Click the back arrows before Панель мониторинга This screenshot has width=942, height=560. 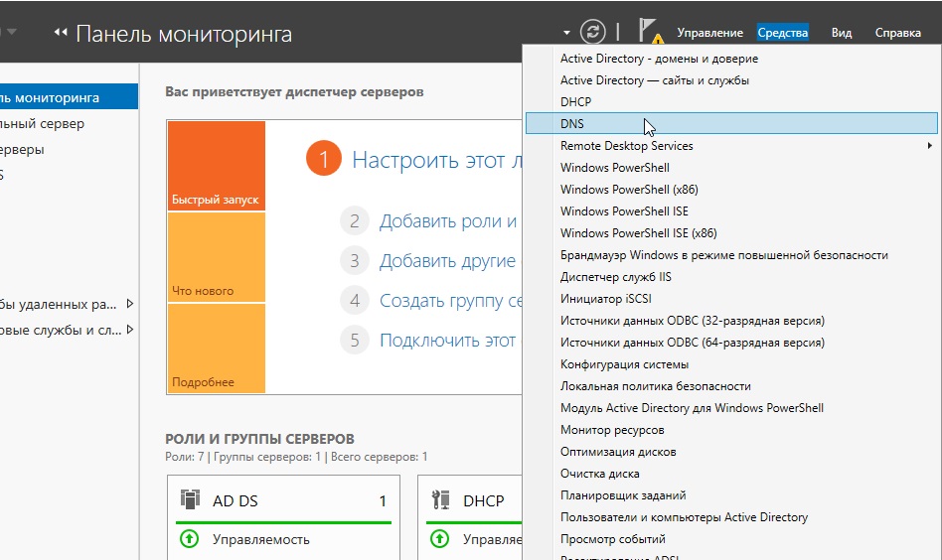click(60, 33)
